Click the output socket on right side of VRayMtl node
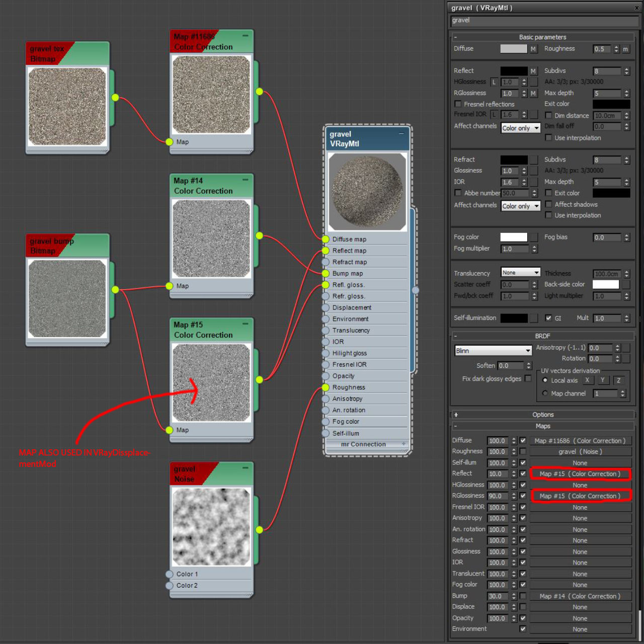This screenshot has width=644, height=644. pos(415,290)
